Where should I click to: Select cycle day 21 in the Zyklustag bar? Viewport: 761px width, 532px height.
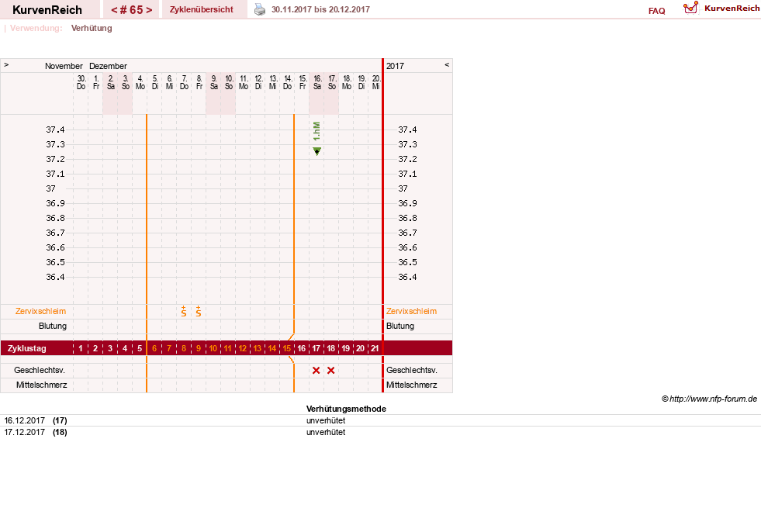(x=375, y=348)
